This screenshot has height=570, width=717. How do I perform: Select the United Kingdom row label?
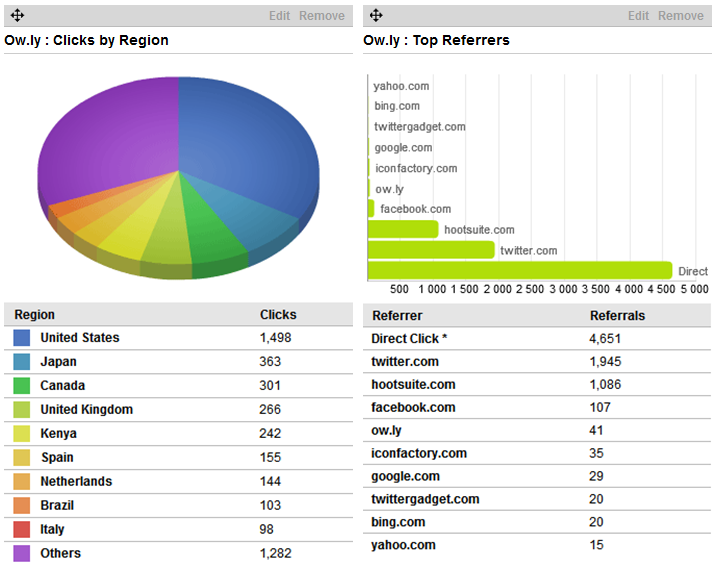pos(87,410)
